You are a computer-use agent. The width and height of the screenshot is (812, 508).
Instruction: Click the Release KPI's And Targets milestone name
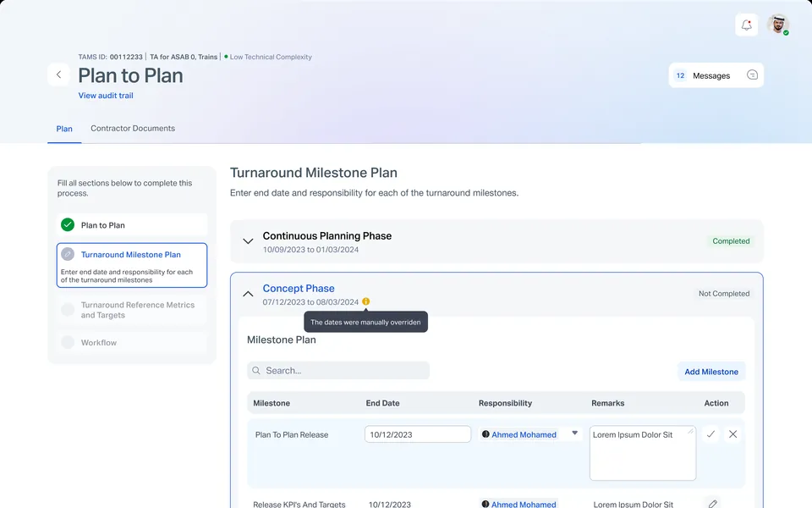pos(299,504)
